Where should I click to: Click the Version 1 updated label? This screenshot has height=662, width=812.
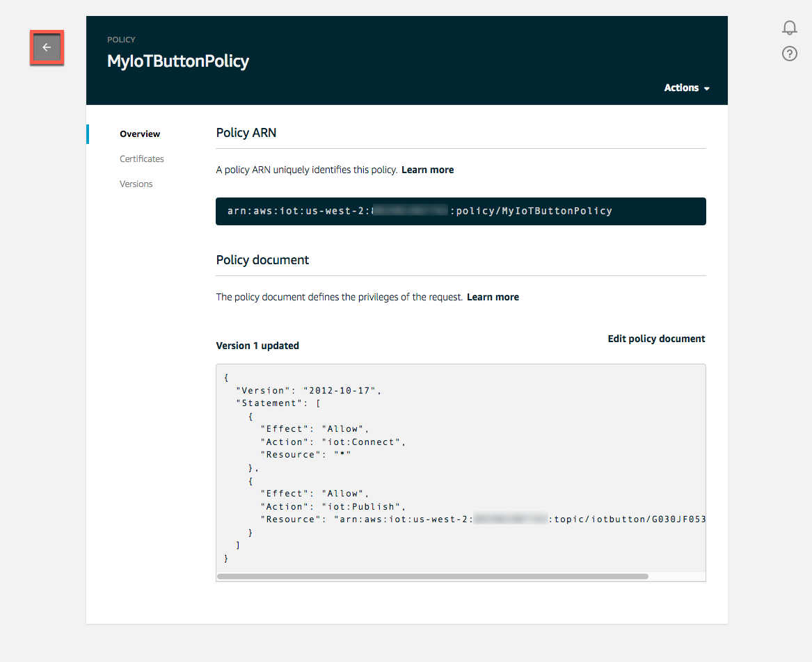pos(257,346)
